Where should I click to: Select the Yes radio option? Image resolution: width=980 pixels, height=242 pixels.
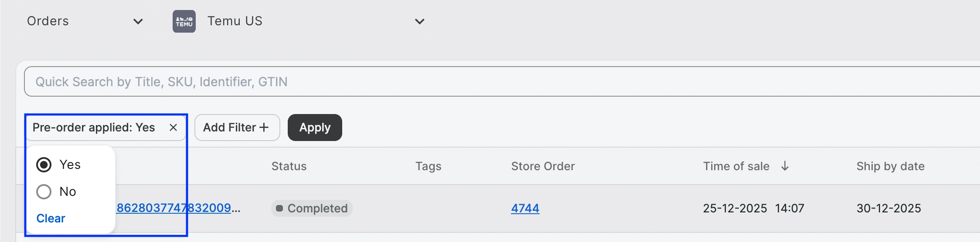[44, 165]
